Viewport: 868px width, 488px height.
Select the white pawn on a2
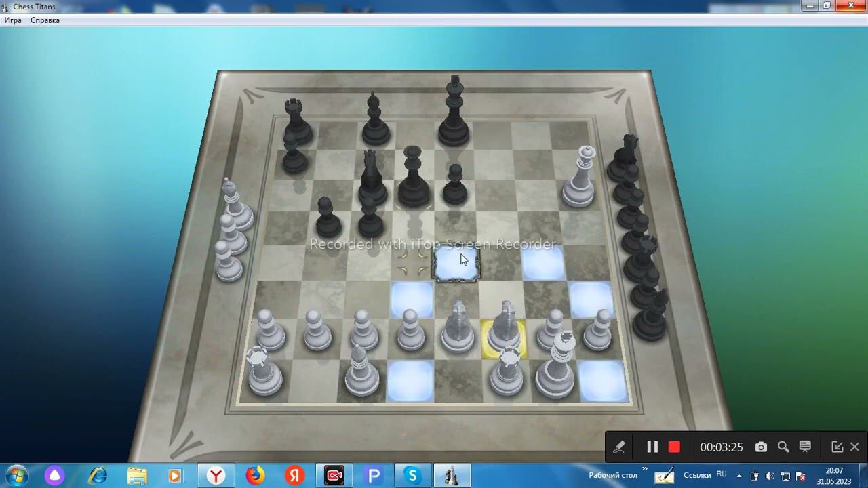[x=270, y=330]
